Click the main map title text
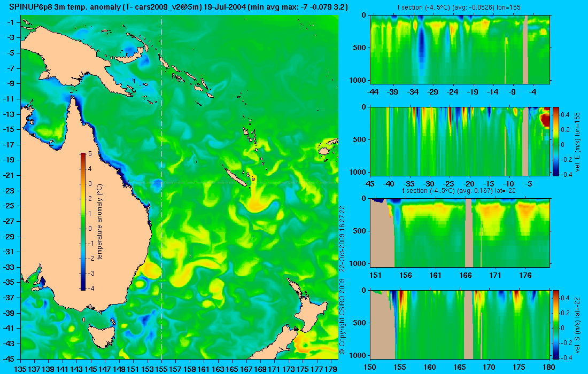Viewport: 588px width, 374px height. (x=179, y=7)
